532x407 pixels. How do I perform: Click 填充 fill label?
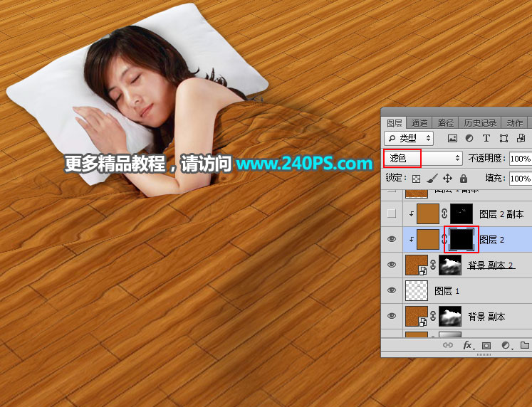point(496,178)
